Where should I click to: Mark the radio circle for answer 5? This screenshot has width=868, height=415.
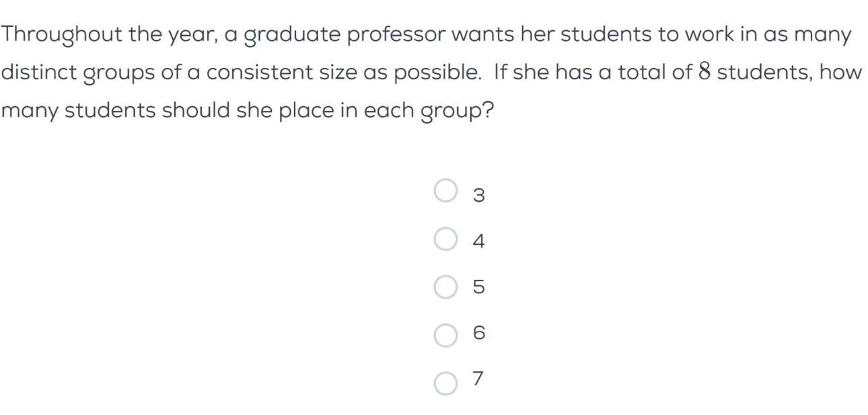[x=445, y=287]
